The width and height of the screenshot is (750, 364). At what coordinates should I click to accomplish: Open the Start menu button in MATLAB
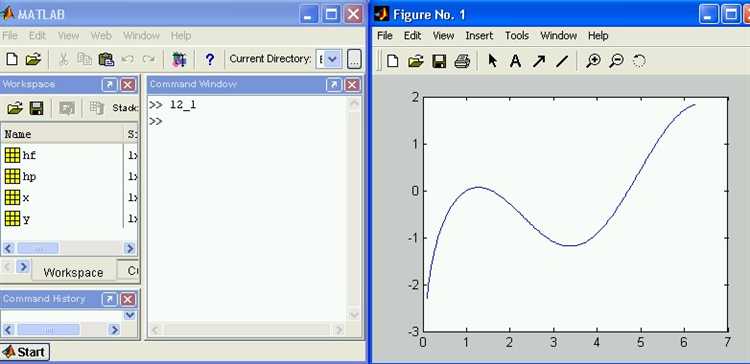(x=24, y=352)
